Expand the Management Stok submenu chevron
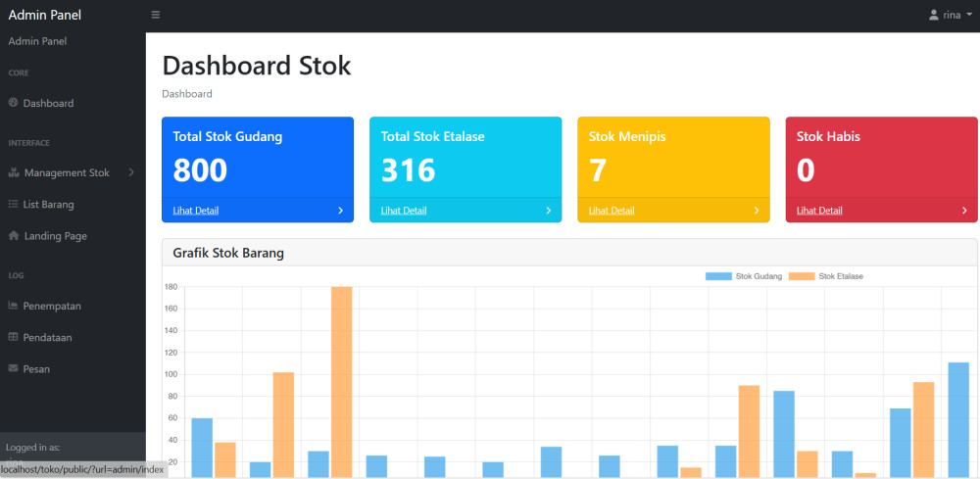Screen dimensions: 980x479 pos(131,173)
